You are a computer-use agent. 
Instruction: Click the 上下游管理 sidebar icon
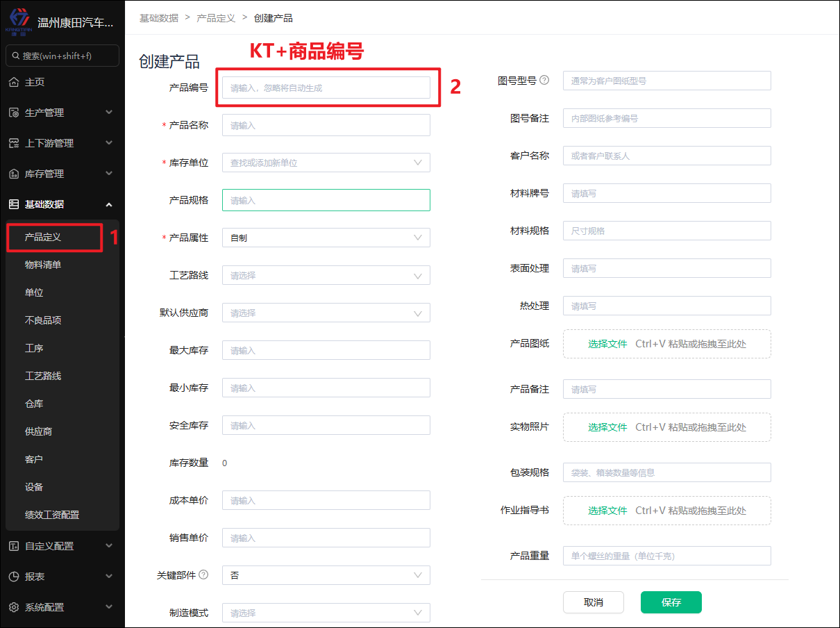[14, 143]
